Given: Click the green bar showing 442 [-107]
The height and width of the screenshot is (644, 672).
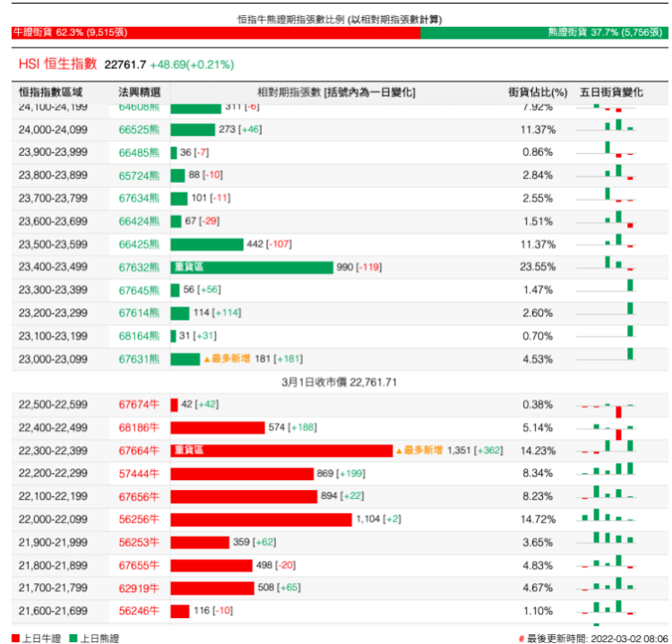Looking at the screenshot, I should 207,245.
